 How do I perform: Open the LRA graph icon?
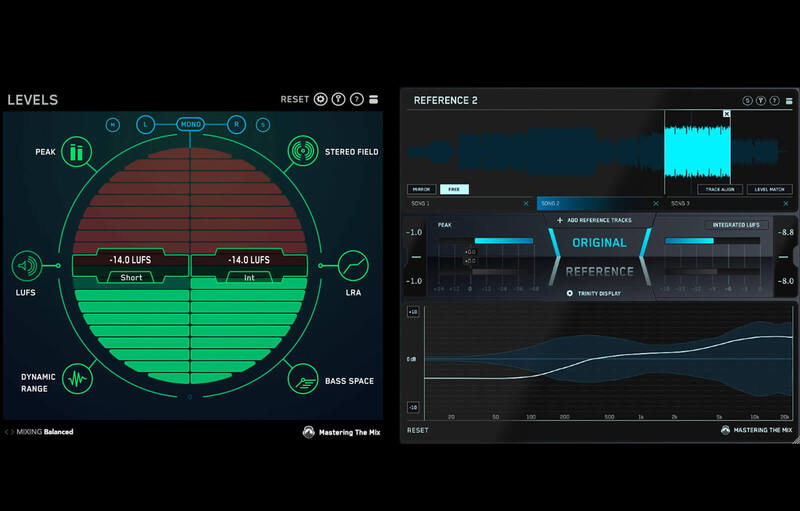pos(353,266)
